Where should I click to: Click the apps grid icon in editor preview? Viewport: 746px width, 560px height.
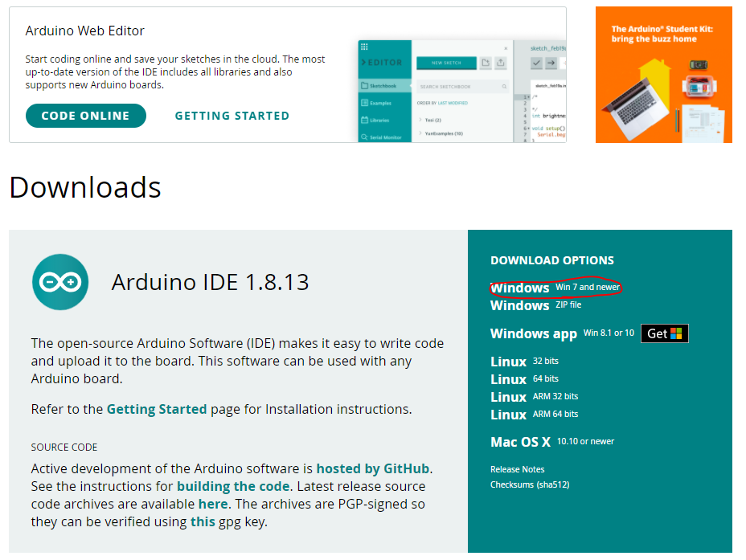(x=364, y=47)
